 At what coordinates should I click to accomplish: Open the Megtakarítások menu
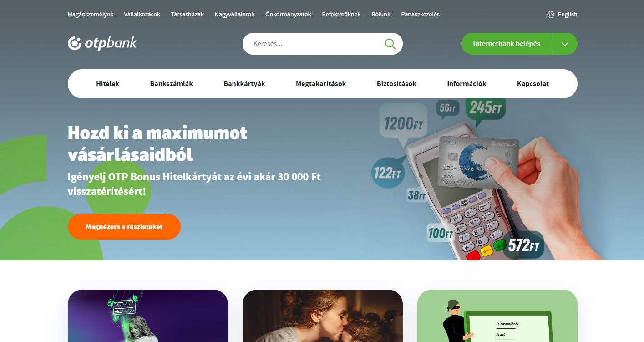pos(321,84)
